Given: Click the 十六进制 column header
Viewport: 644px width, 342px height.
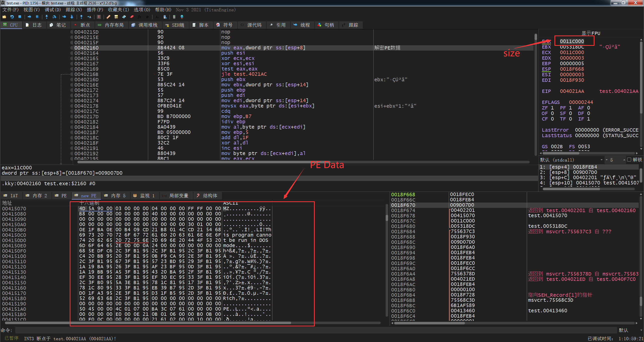Looking at the screenshot, I should [89, 203].
